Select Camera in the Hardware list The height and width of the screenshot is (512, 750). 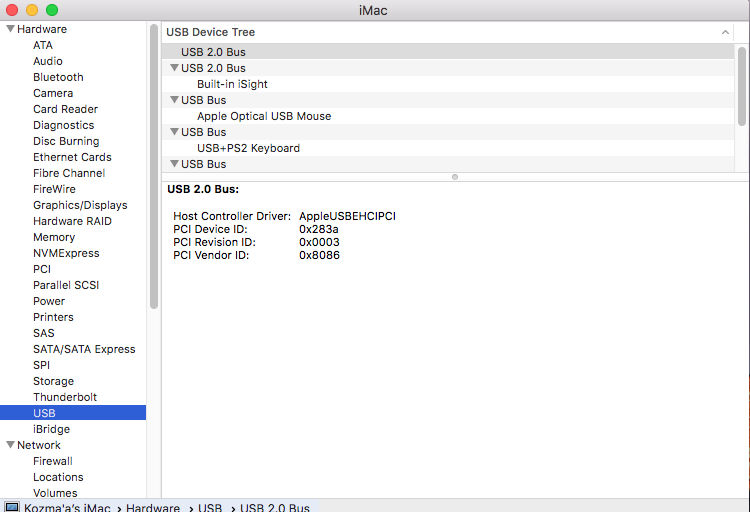tap(53, 93)
